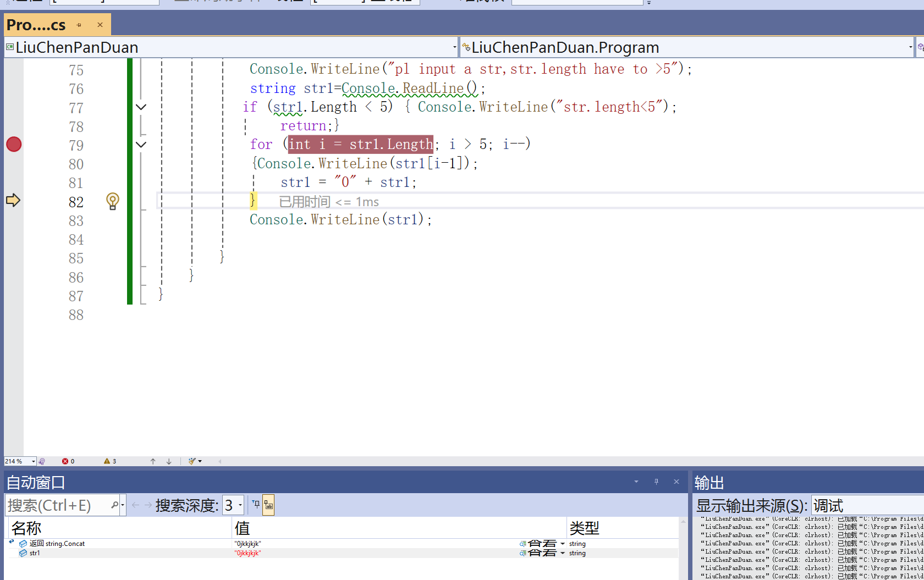924x580 pixels.
Task: Click the str1.Length highlighted breakpoint code
Action: point(361,144)
